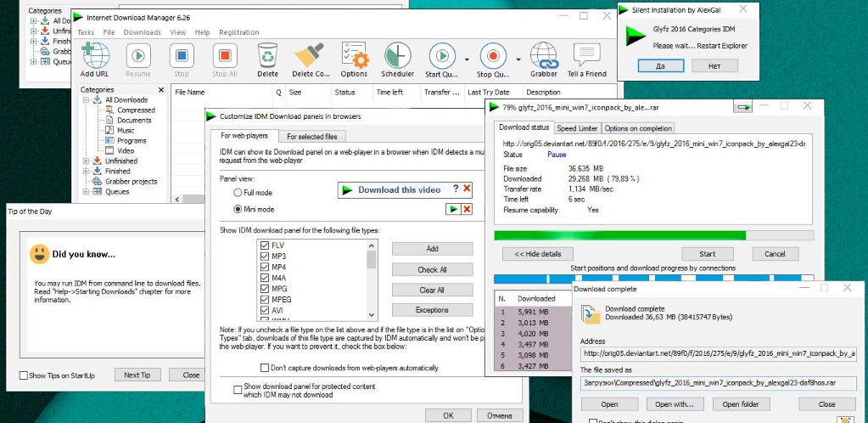
Task: Click the Cancel button in download progress
Action: click(776, 254)
